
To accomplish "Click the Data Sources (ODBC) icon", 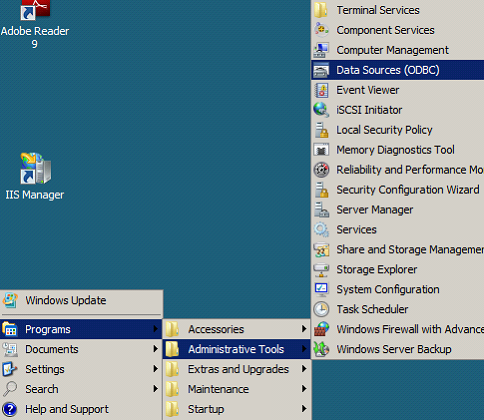I will click(x=321, y=70).
